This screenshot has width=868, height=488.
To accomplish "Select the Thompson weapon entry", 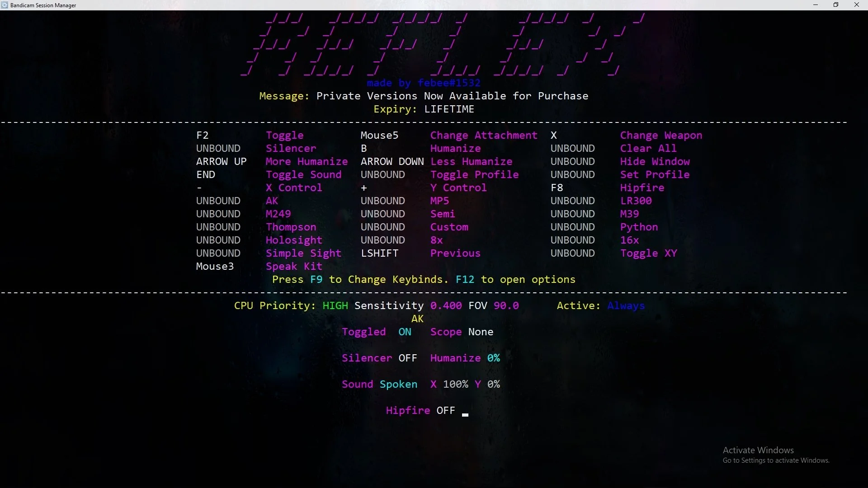I will pos(291,227).
